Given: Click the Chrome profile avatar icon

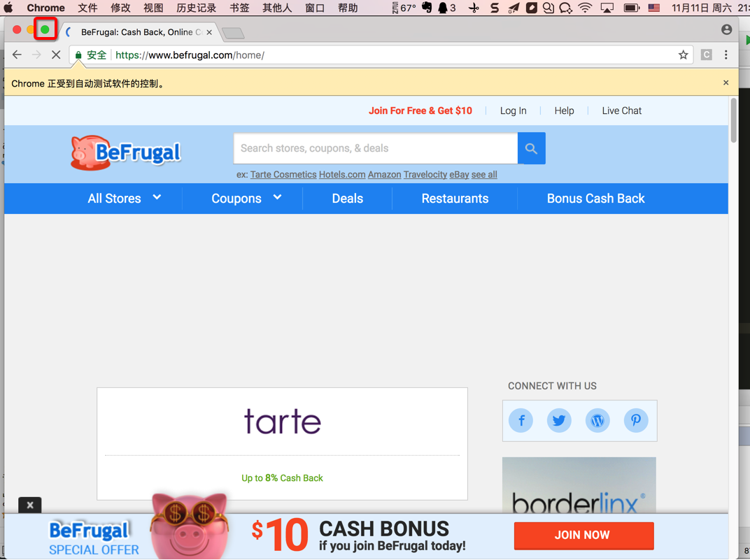Looking at the screenshot, I should 726,29.
